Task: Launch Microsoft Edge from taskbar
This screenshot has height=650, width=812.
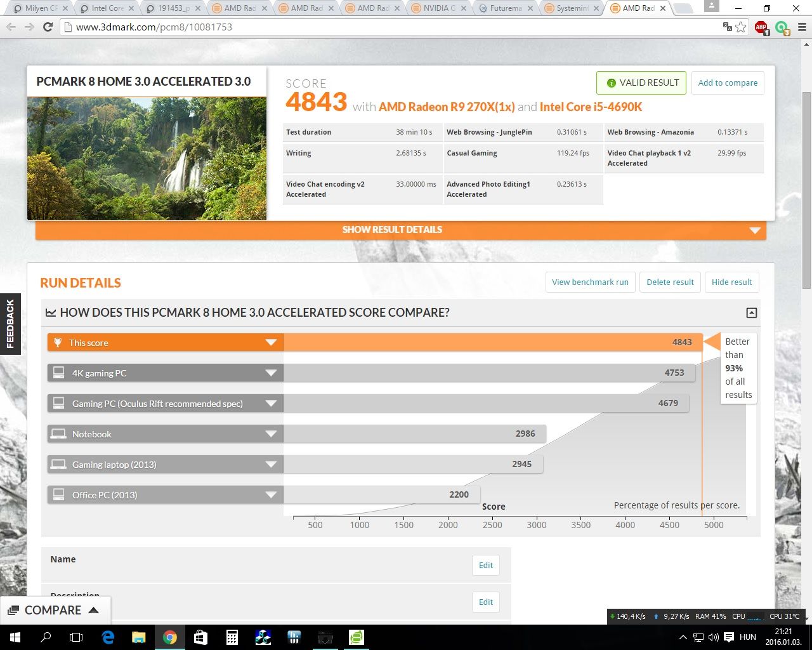Action: click(108, 637)
